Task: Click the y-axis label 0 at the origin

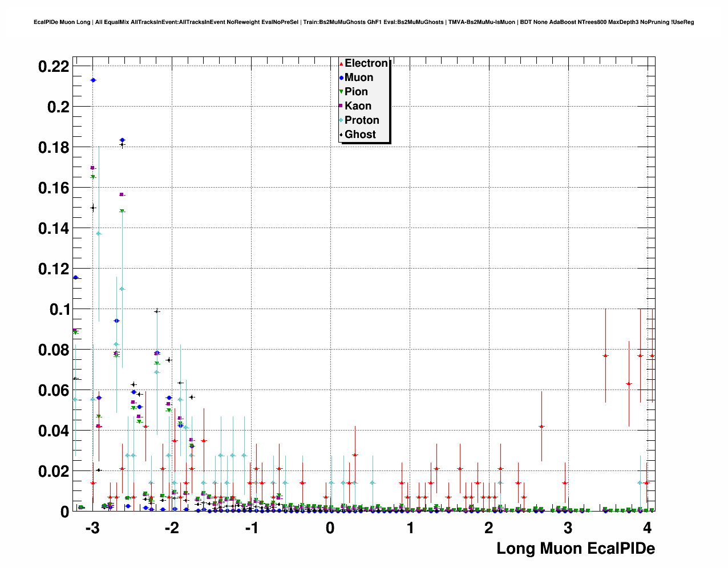Action: (65, 512)
